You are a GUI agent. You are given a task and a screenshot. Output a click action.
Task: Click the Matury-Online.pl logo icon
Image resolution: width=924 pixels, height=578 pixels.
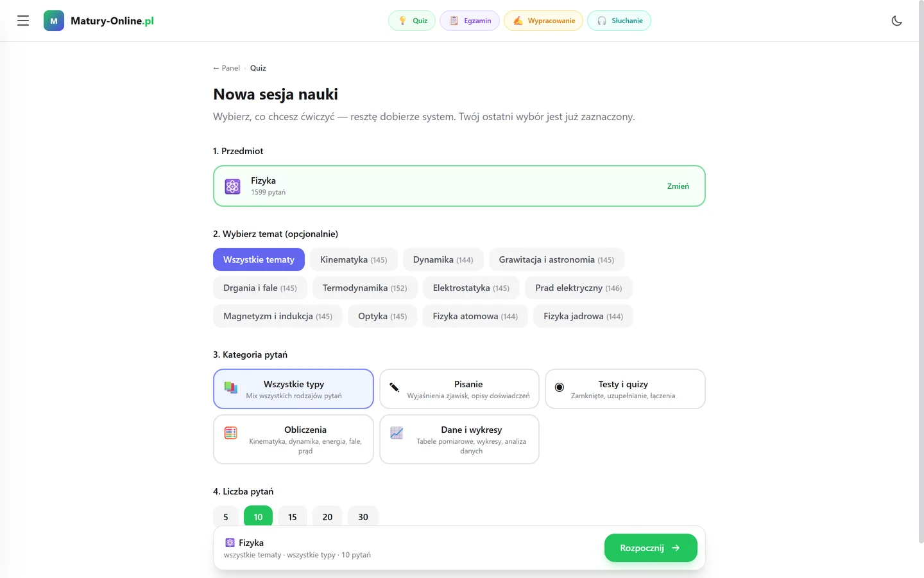54,21
